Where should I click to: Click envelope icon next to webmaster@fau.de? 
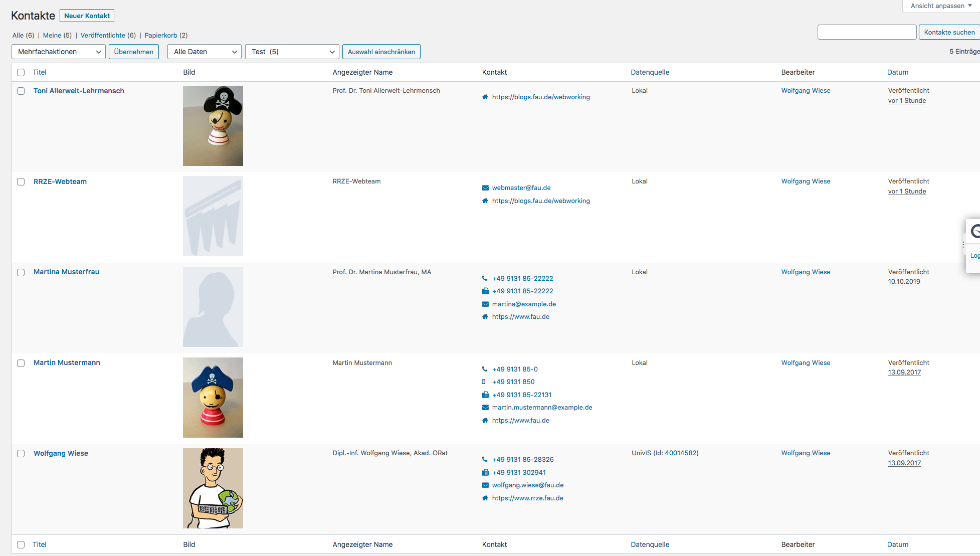(x=485, y=188)
